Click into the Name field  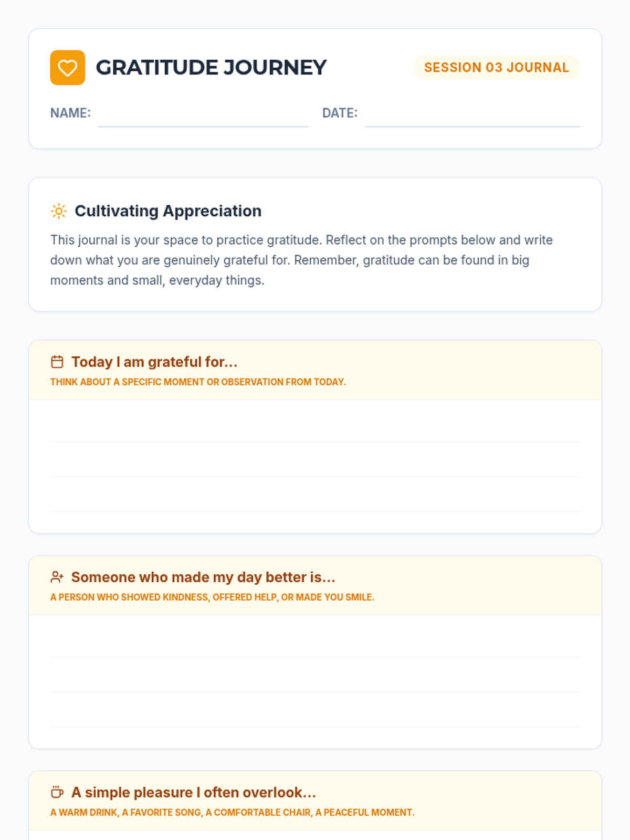click(x=203, y=114)
